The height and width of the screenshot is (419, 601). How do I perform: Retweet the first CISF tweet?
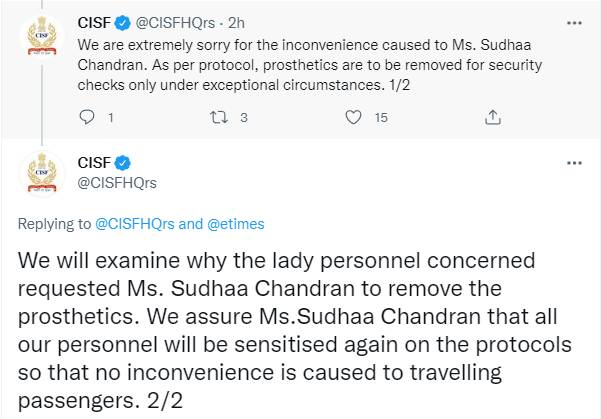[219, 117]
